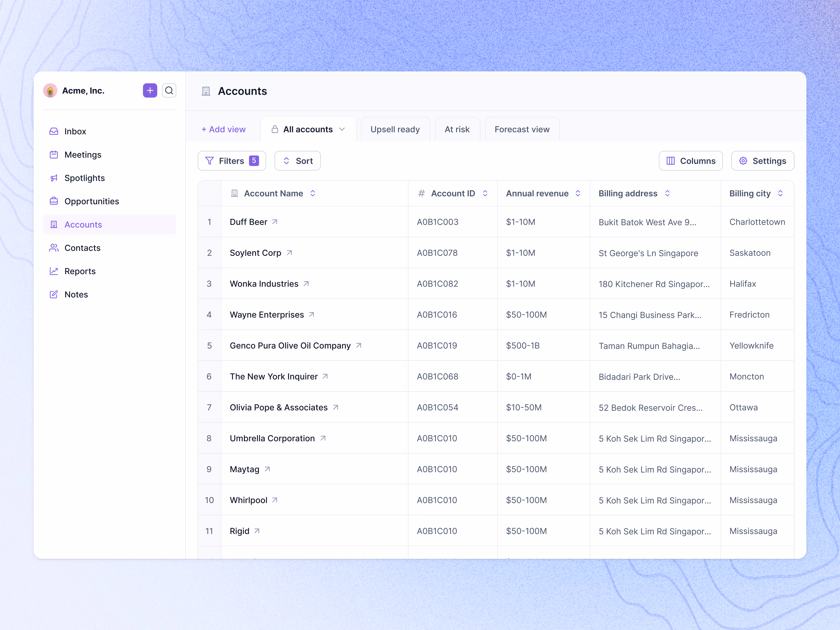Image resolution: width=840 pixels, height=630 pixels.
Task: Open Notes in the sidebar
Action: point(109,294)
